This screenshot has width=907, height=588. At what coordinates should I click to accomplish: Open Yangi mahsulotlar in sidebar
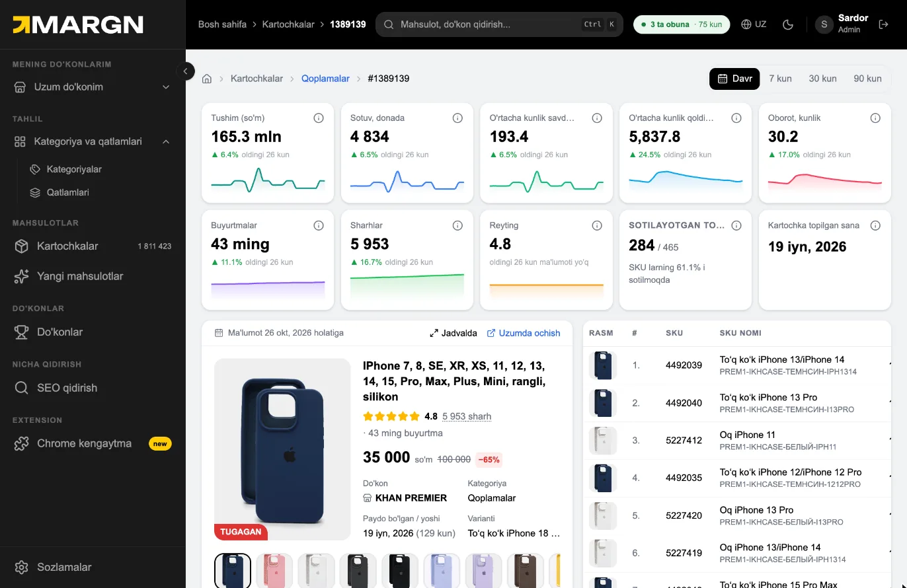[x=93, y=276]
